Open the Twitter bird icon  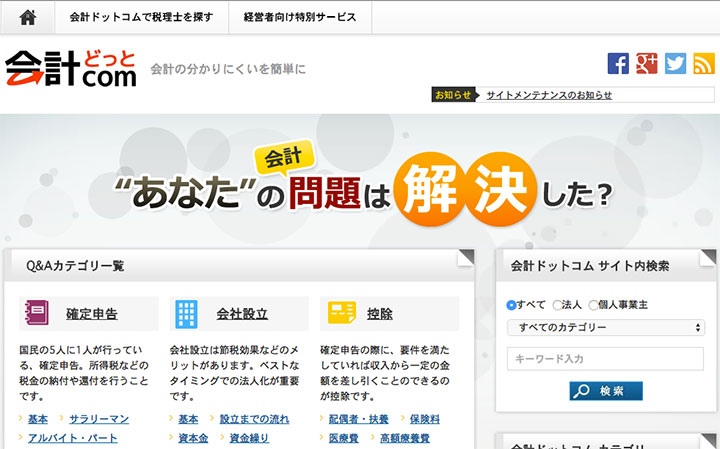click(x=675, y=63)
